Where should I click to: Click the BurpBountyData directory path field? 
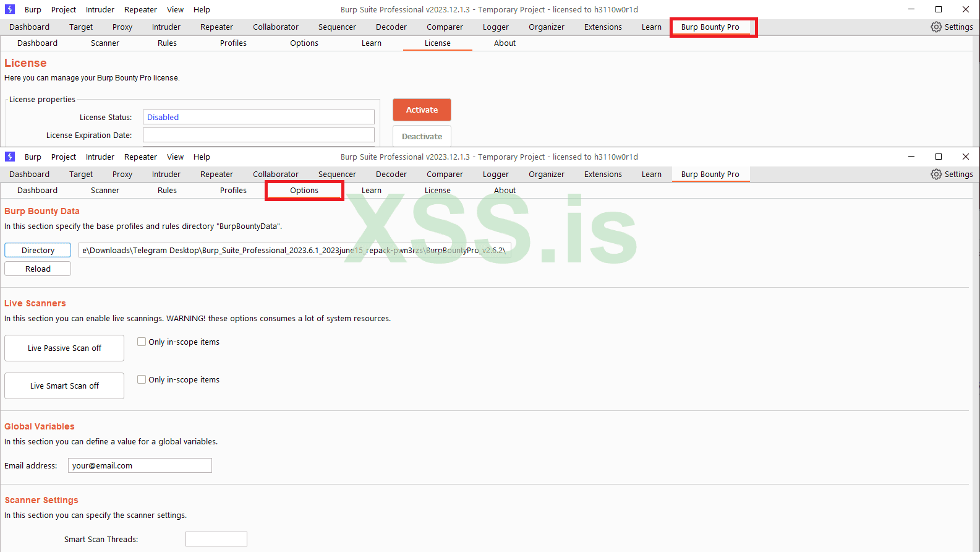coord(295,250)
